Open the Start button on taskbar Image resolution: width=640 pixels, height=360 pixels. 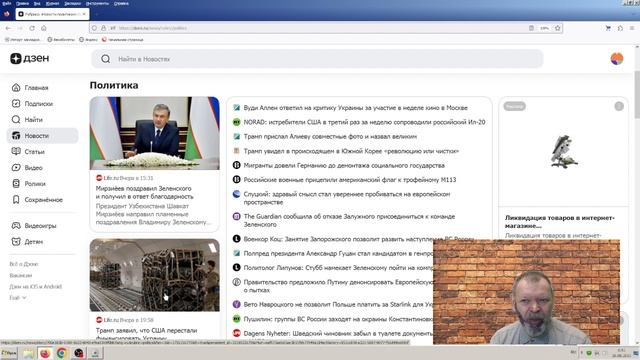(x=9, y=353)
